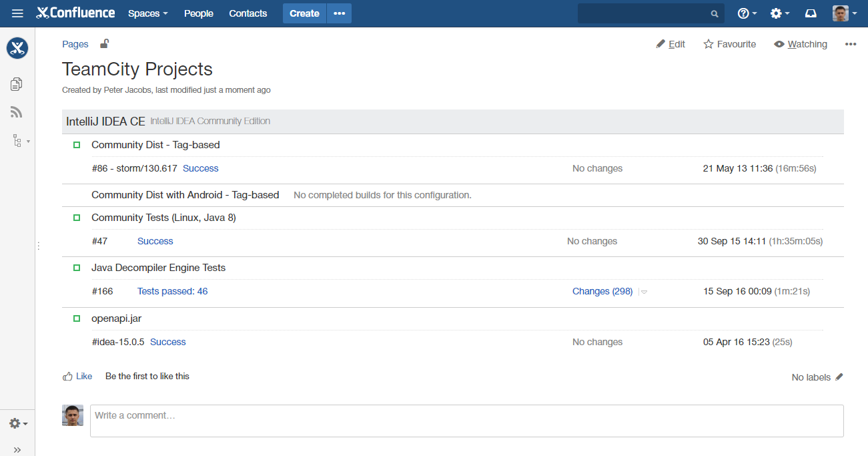Open the help menu dropdown
Viewport: 868px width, 456px height.
[747, 13]
